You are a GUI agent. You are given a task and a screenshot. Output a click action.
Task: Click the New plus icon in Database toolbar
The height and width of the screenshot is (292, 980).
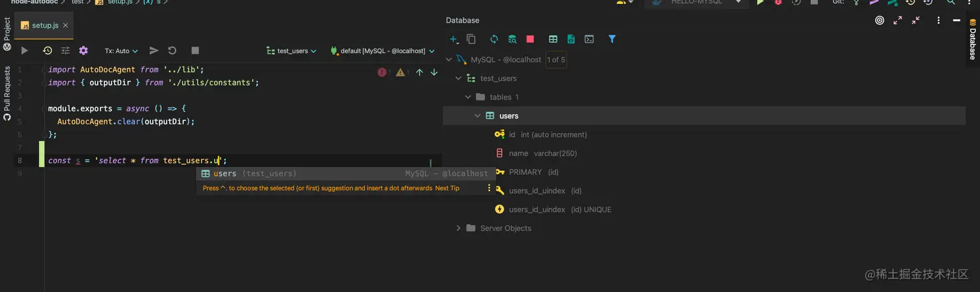click(454, 39)
